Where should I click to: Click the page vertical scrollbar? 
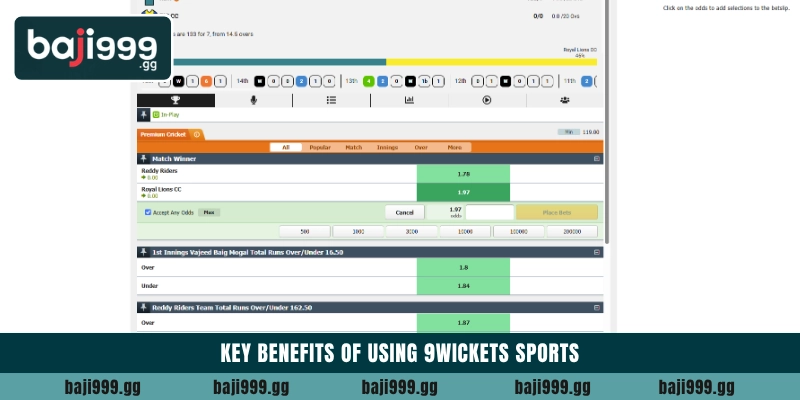coord(607,121)
